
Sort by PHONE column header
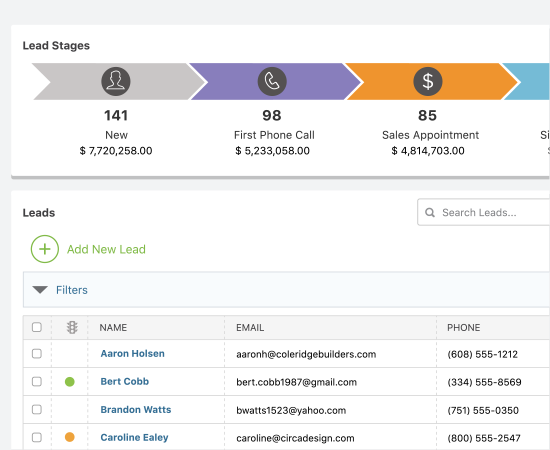click(464, 328)
